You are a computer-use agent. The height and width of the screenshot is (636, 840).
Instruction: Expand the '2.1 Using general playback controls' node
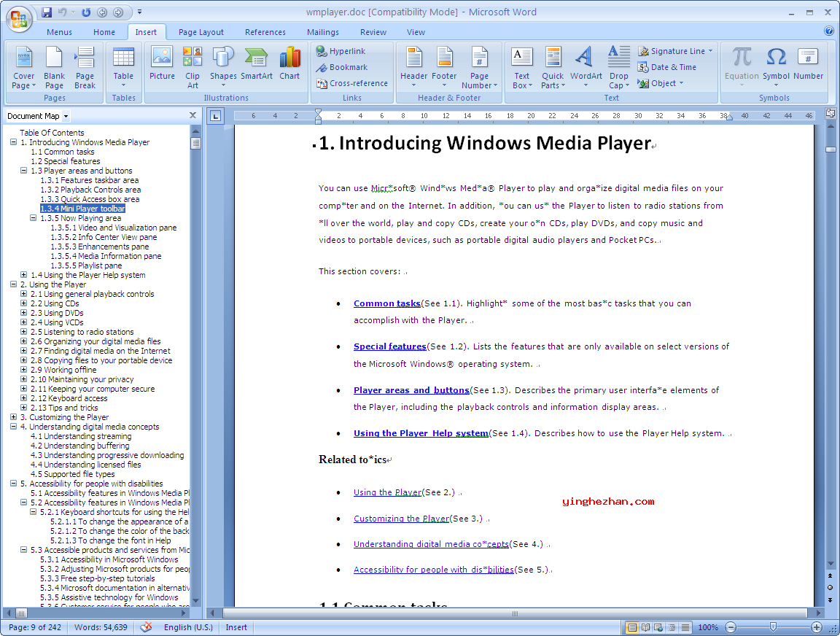coord(24,294)
